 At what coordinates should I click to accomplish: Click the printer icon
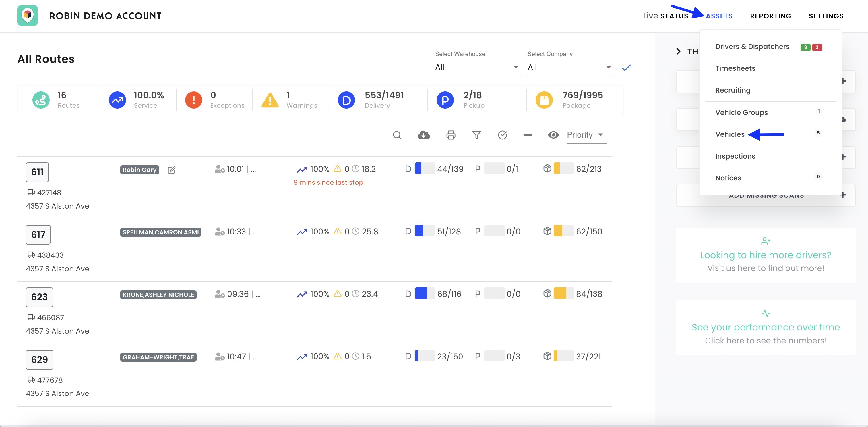click(x=451, y=135)
